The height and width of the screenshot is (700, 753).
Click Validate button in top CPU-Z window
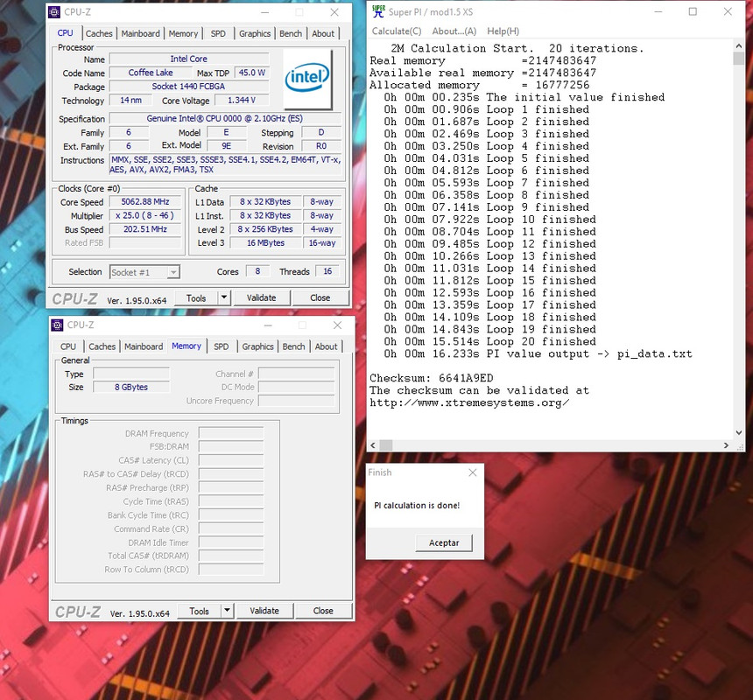tap(261, 298)
